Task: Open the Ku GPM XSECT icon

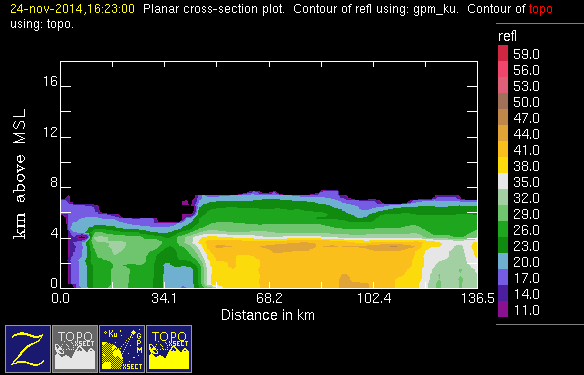Action: pyautogui.click(x=122, y=349)
